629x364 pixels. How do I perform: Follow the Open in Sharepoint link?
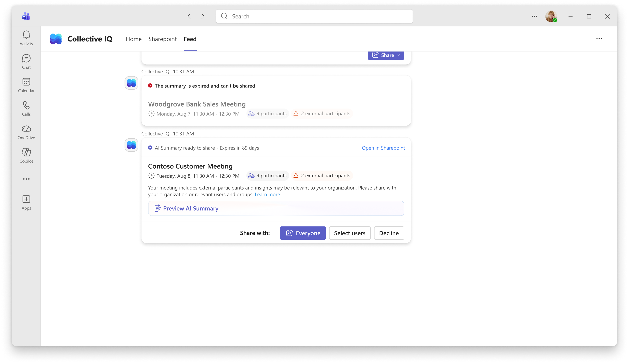pos(383,148)
